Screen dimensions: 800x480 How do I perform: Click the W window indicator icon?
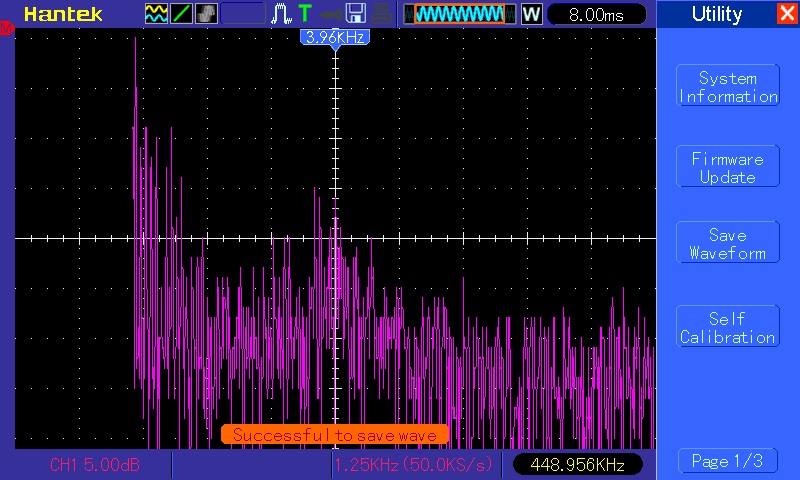click(531, 14)
